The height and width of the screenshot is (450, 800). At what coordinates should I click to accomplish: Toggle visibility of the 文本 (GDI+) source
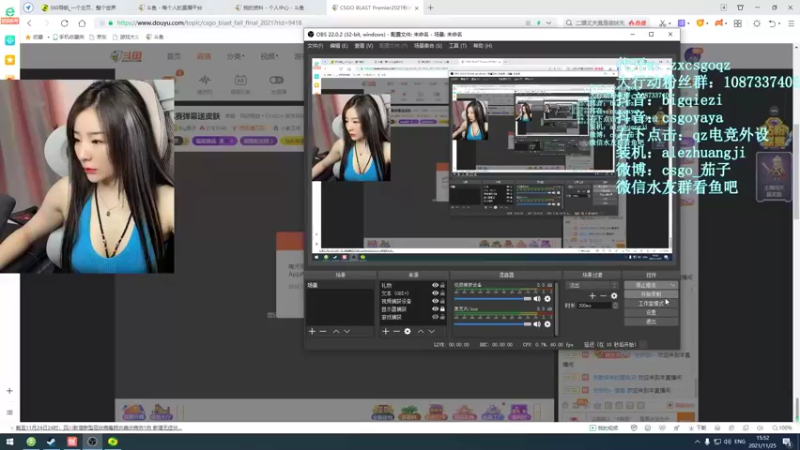point(435,293)
